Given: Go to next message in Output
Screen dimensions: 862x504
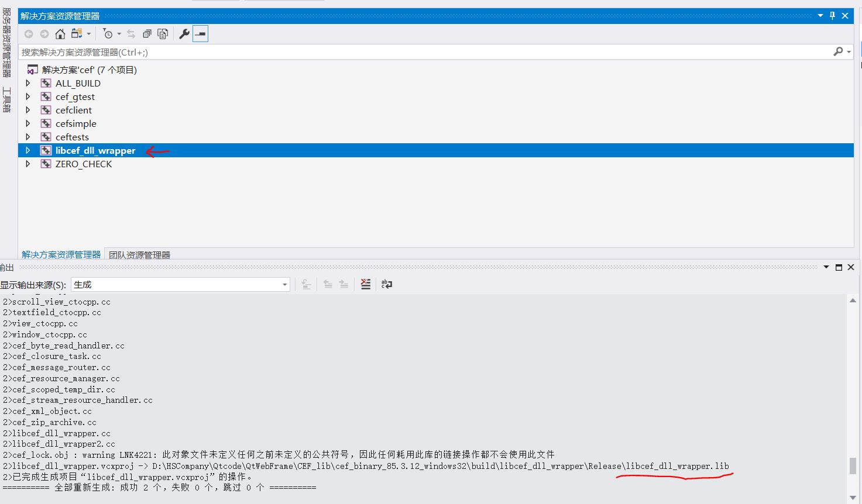Looking at the screenshot, I should point(344,284).
